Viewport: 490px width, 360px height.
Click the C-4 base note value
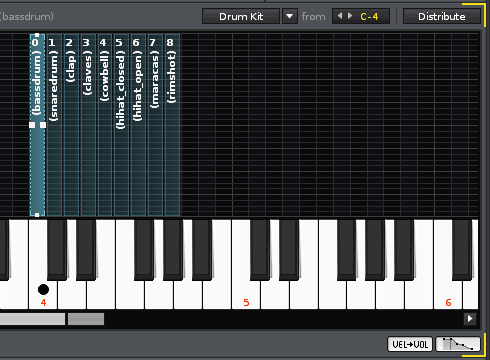click(369, 16)
